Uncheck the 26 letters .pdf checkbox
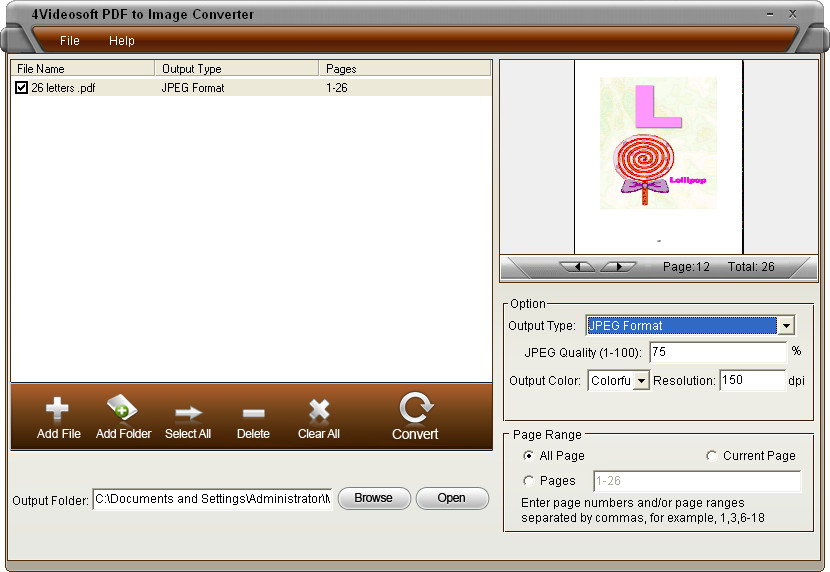 [22, 88]
